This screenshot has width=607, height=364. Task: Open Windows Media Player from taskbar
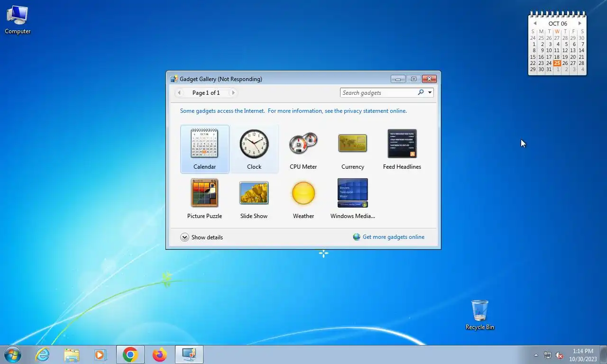101,355
